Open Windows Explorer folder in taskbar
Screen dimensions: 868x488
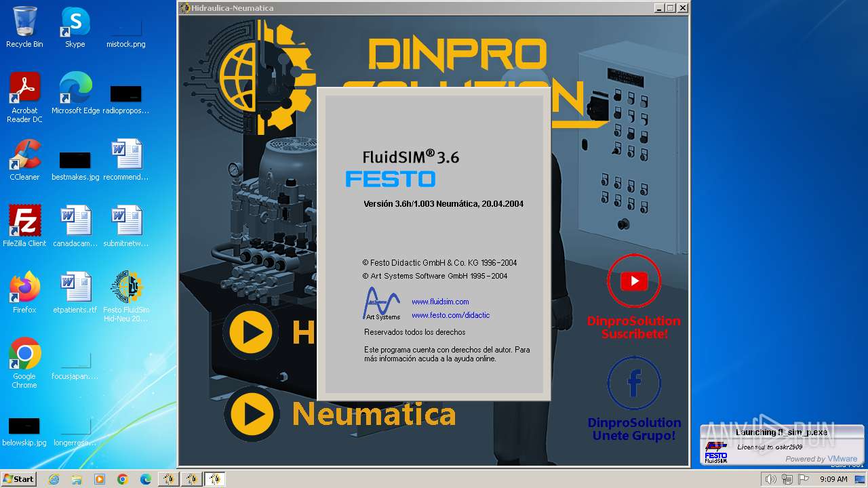(x=77, y=479)
